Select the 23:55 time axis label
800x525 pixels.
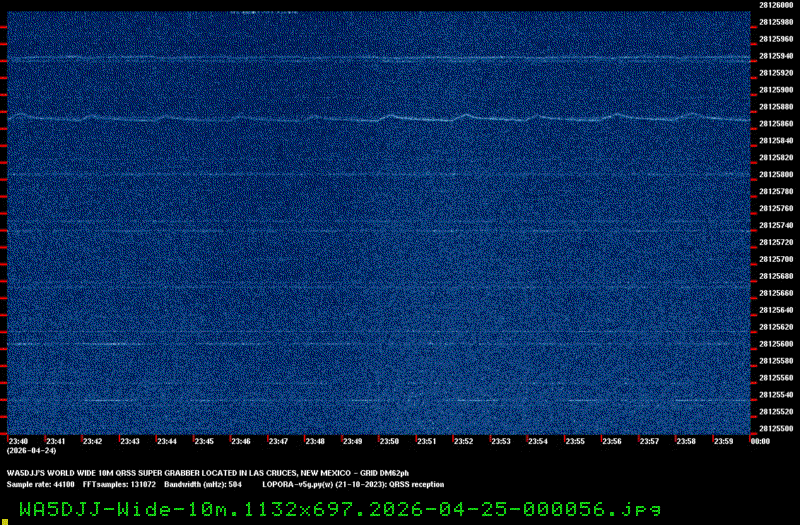(x=574, y=441)
